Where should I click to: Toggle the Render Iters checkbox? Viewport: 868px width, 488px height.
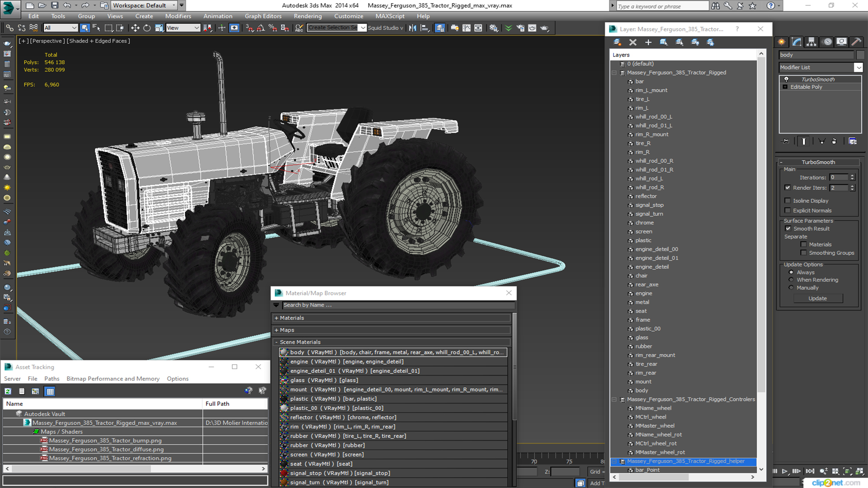click(788, 188)
